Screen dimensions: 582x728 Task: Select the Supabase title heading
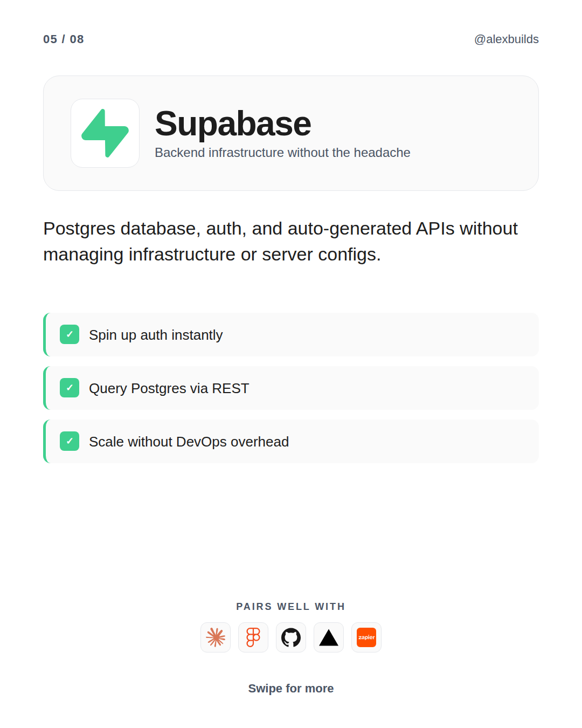[233, 123]
